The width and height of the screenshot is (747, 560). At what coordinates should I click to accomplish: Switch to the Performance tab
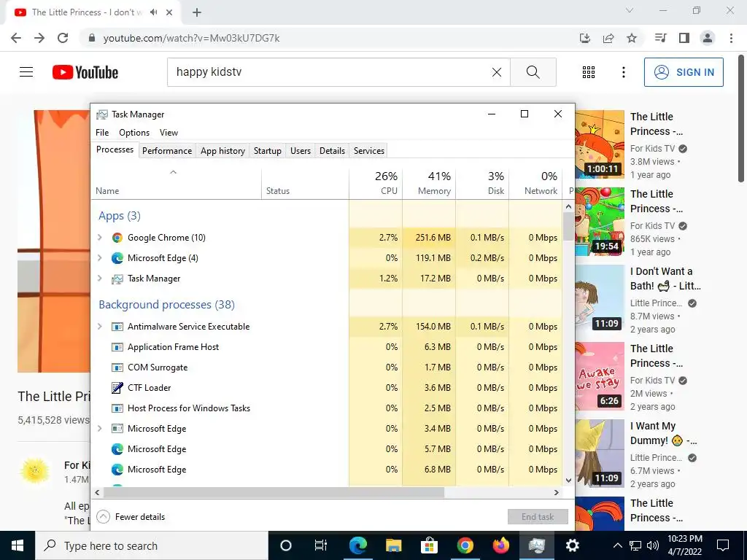(167, 150)
